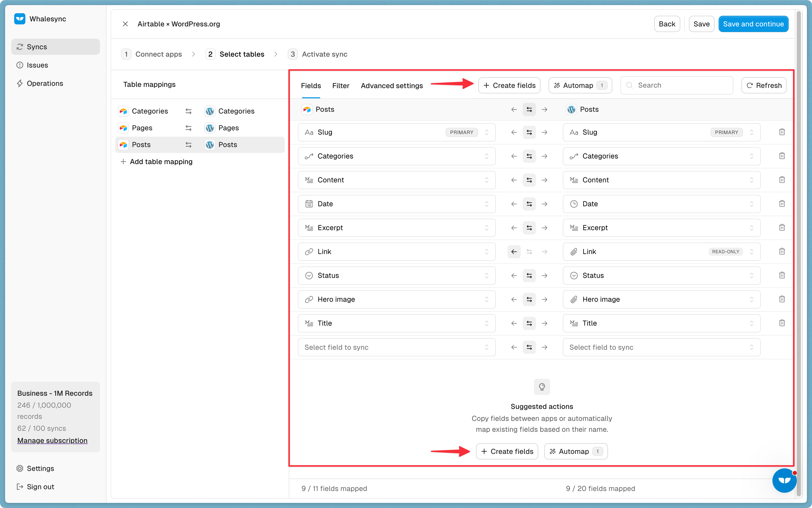Open the WordPress Link read-only field dropdown
The width and height of the screenshot is (812, 508).
pyautogui.click(x=661, y=252)
